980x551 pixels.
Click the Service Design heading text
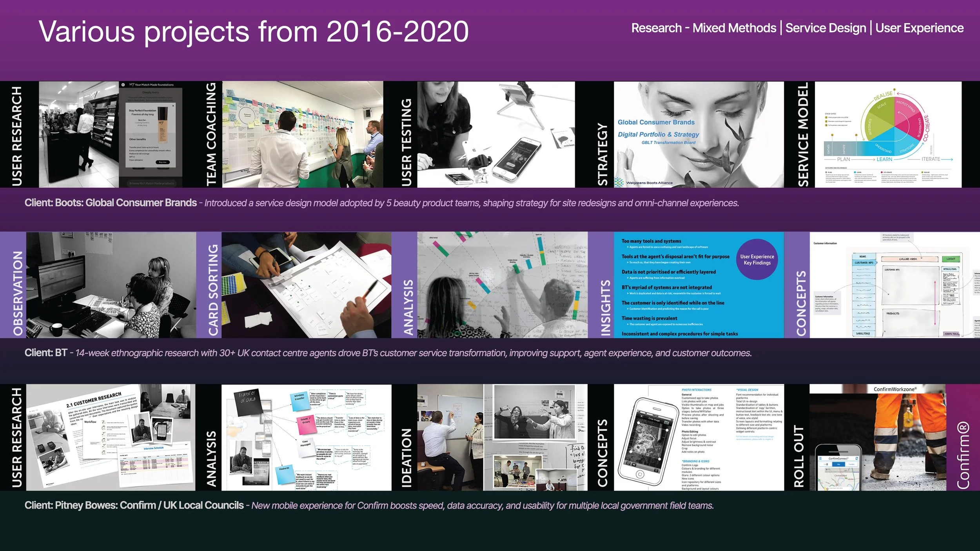tap(826, 28)
